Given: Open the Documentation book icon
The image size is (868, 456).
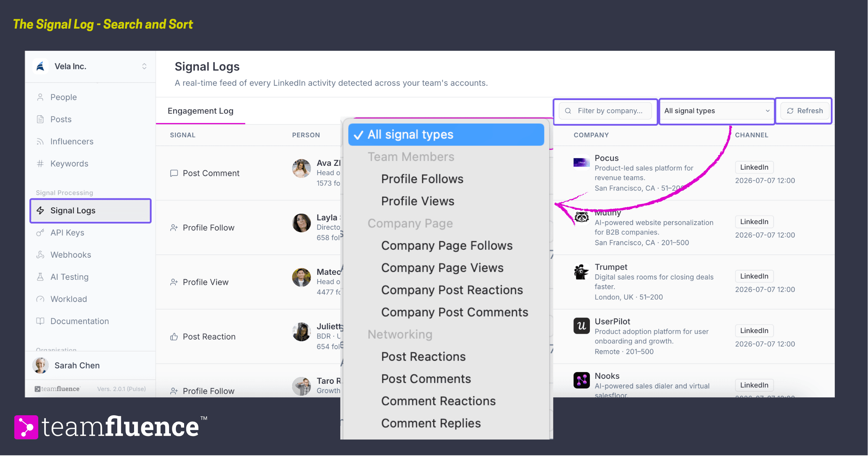Looking at the screenshot, I should pyautogui.click(x=40, y=321).
